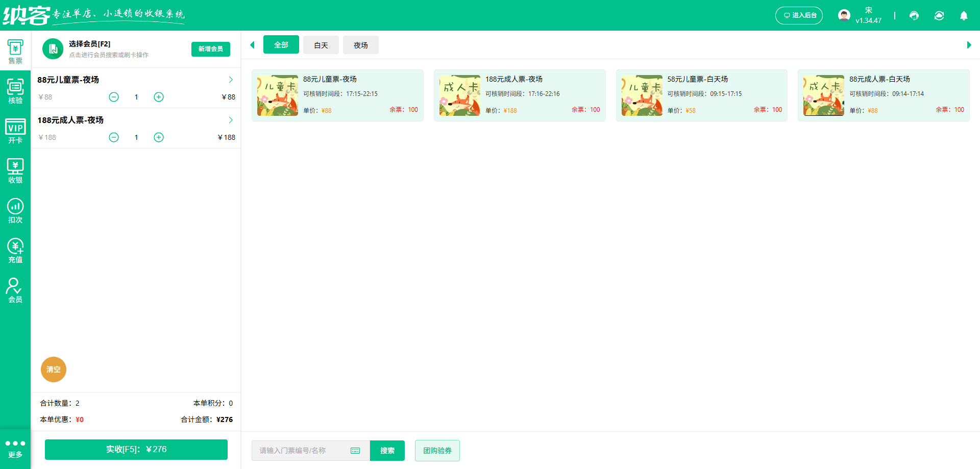Increase quantity of 88元儿童票-夜场
The height and width of the screenshot is (469, 980).
(158, 96)
